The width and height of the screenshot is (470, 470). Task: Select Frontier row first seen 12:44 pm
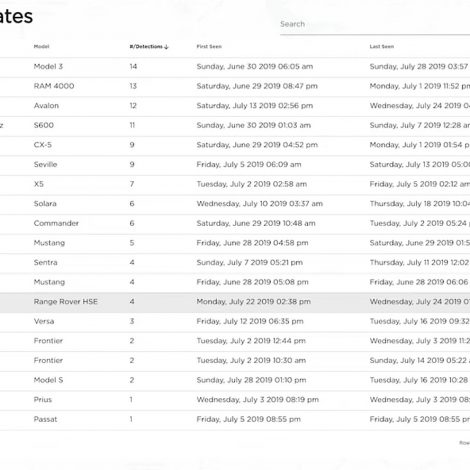[x=235, y=341]
